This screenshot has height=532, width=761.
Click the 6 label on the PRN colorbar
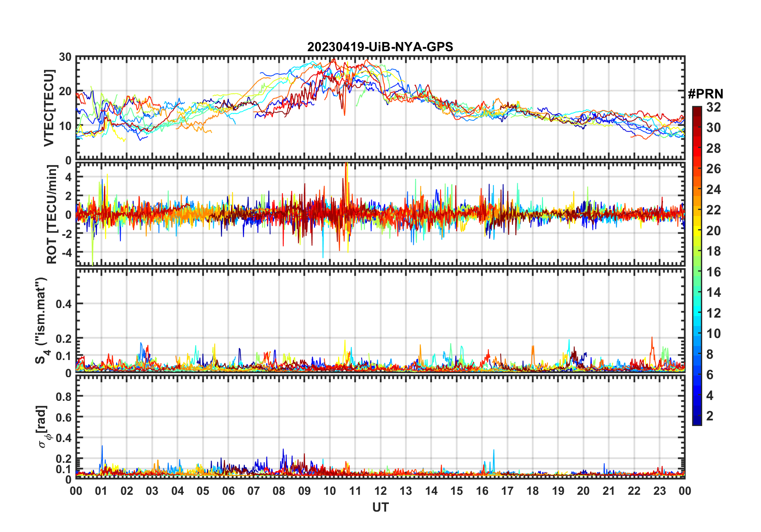[710, 375]
